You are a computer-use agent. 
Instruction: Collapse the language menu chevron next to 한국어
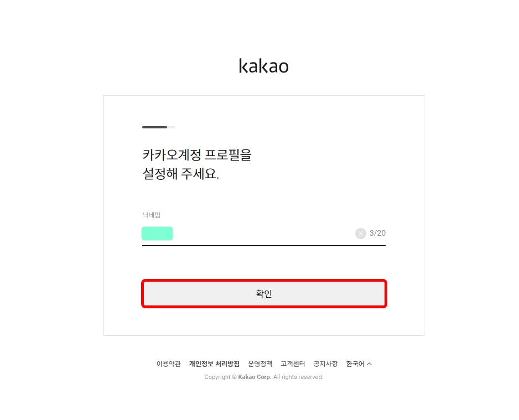[370, 363]
